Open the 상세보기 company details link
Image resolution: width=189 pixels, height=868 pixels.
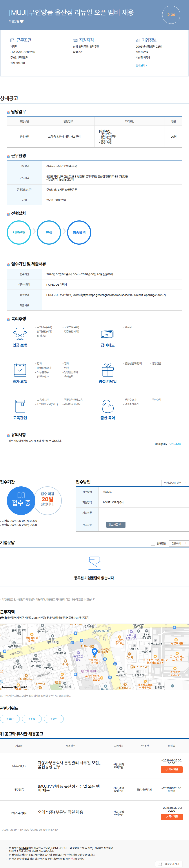coord(141,65)
